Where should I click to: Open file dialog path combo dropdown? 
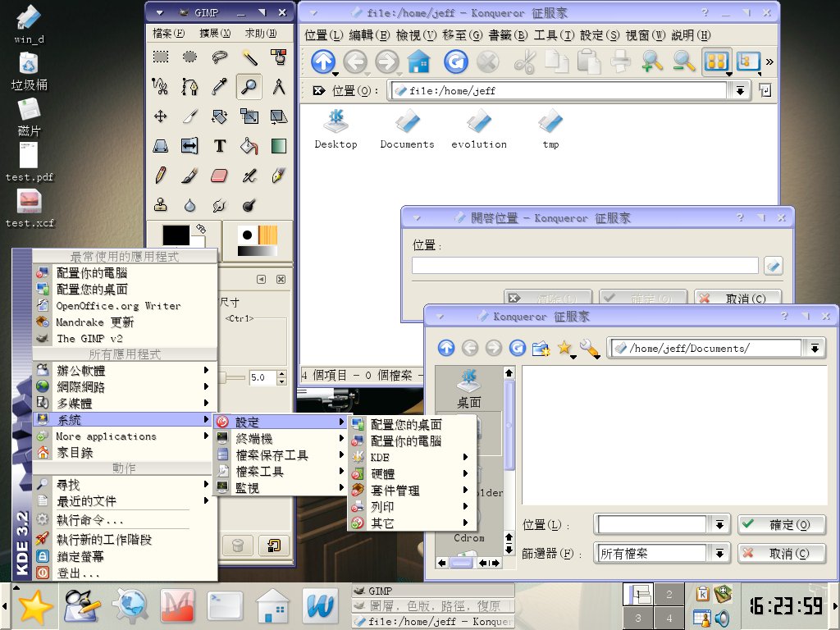(815, 348)
